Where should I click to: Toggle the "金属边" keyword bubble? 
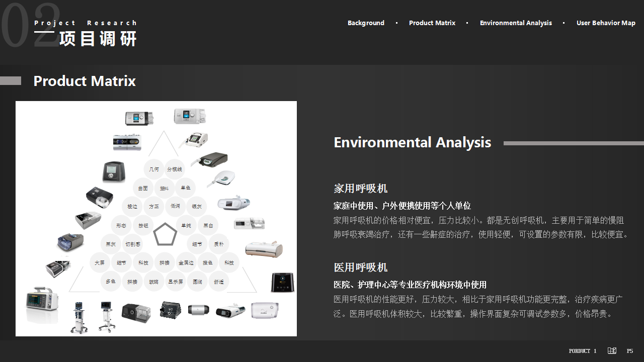187,261
